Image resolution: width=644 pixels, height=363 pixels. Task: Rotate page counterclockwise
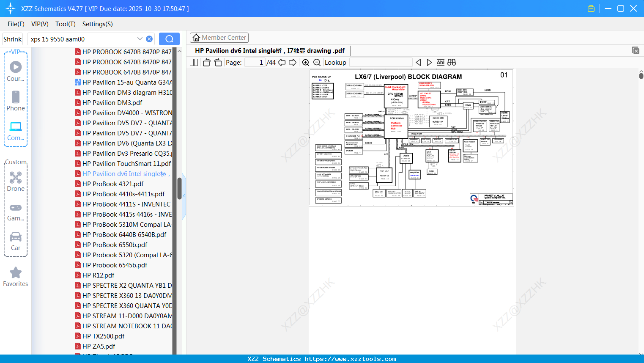coord(207,63)
